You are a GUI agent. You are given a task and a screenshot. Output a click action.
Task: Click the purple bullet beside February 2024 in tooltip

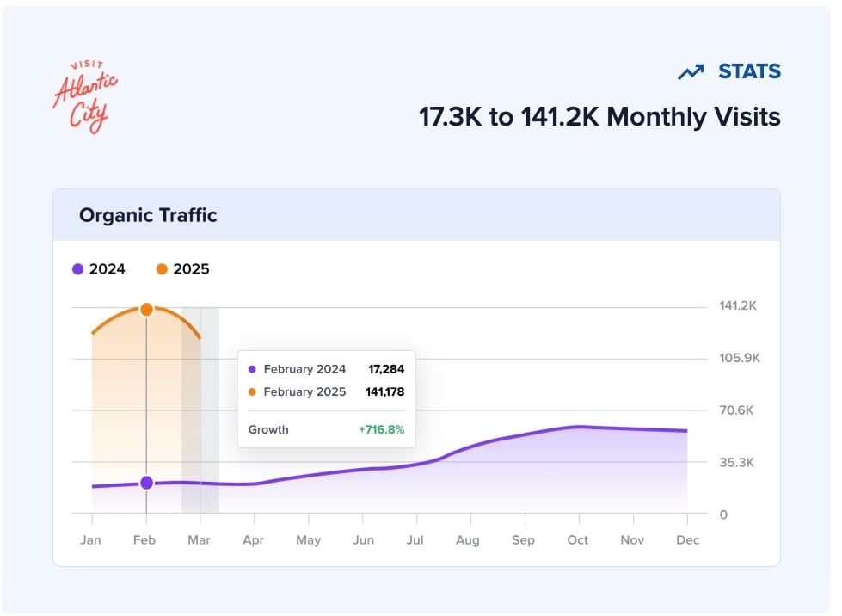pyautogui.click(x=250, y=368)
